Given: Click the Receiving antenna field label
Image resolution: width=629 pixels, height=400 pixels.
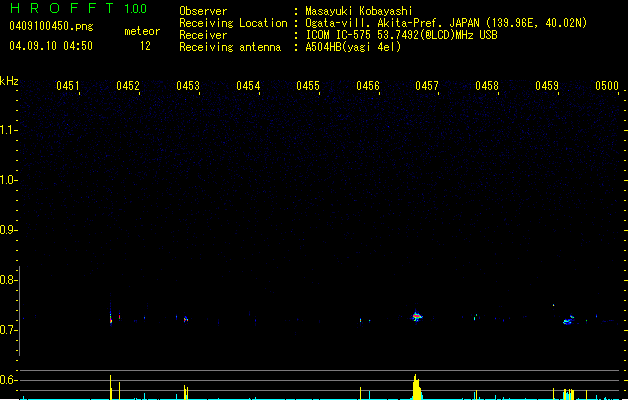Looking at the screenshot, I should 230,47.
